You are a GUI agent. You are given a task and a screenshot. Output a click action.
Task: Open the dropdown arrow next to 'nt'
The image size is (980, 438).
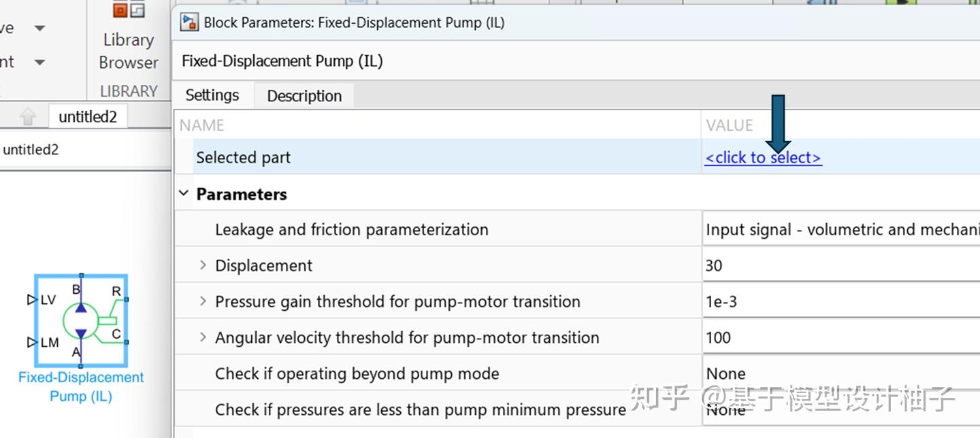coord(39,61)
